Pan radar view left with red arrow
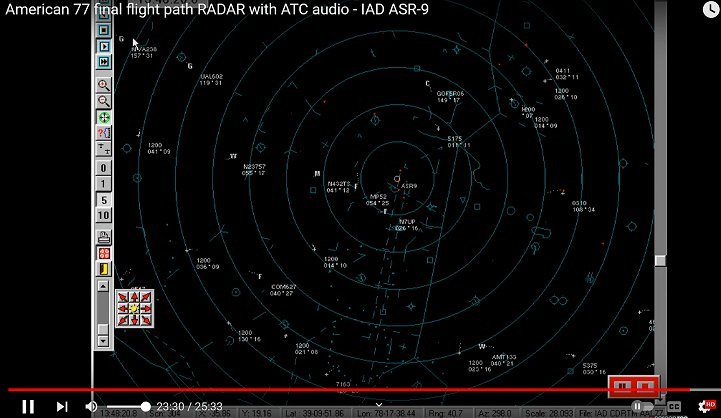Viewport: 721px width, 418px height. coord(123,309)
